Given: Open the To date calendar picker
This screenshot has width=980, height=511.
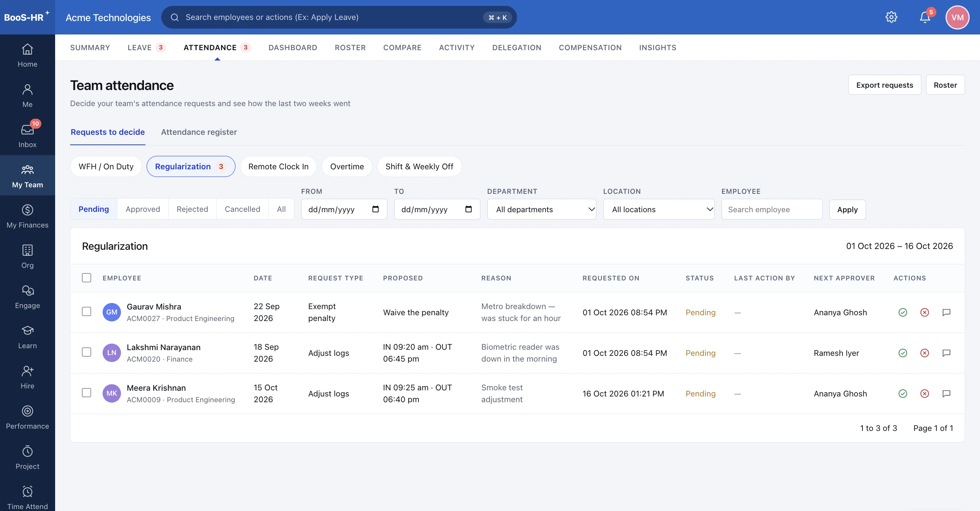Looking at the screenshot, I should pyautogui.click(x=468, y=209).
